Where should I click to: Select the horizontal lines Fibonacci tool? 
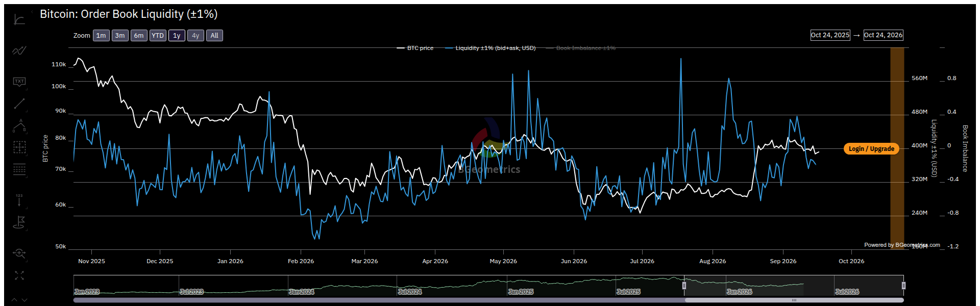pos(19,169)
